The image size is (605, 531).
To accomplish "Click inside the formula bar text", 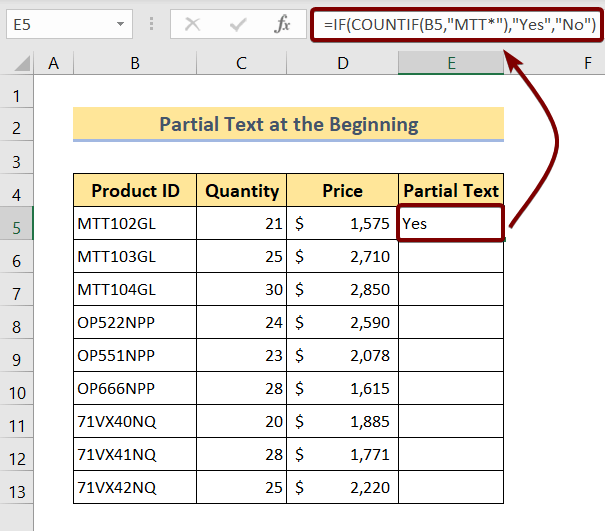I will (460, 23).
